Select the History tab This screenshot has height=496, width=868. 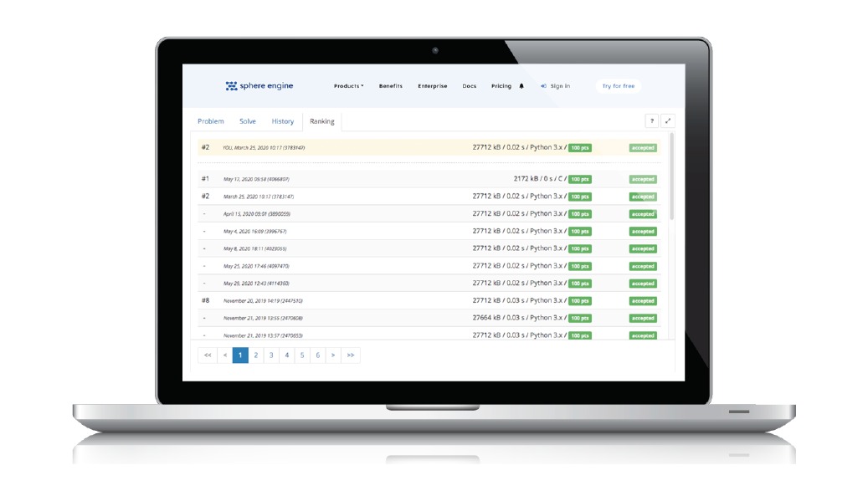[283, 121]
